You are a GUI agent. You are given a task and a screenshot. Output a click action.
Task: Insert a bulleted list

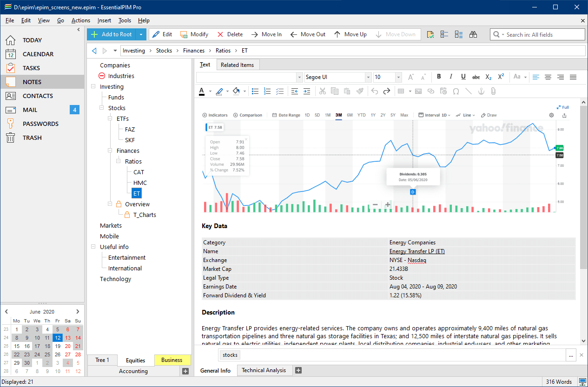click(x=255, y=92)
